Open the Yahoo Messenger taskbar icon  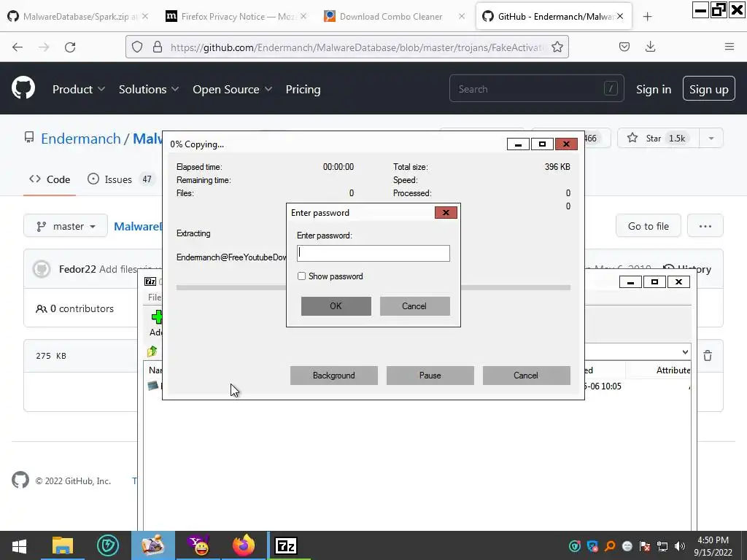pos(198,545)
